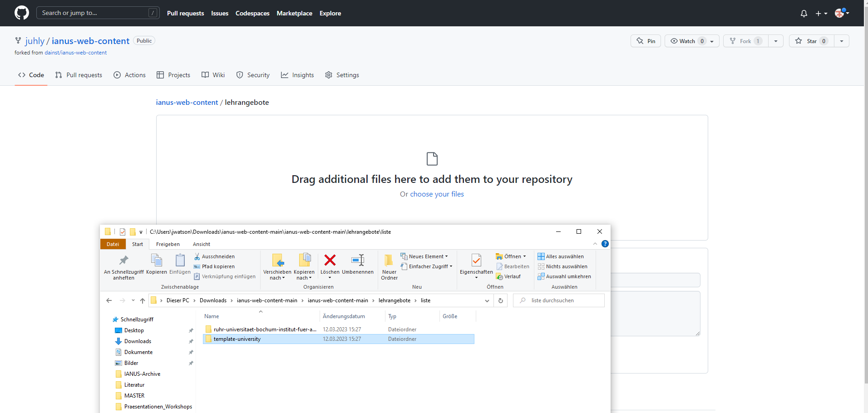Star the repository
This screenshot has height=413, width=868.
coord(812,41)
